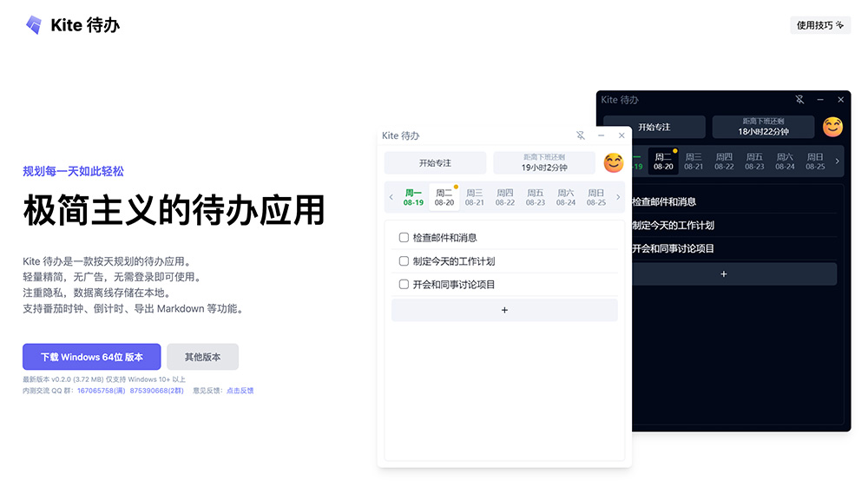Open the 使用技巧 tips button
868x494 pixels.
[820, 25]
